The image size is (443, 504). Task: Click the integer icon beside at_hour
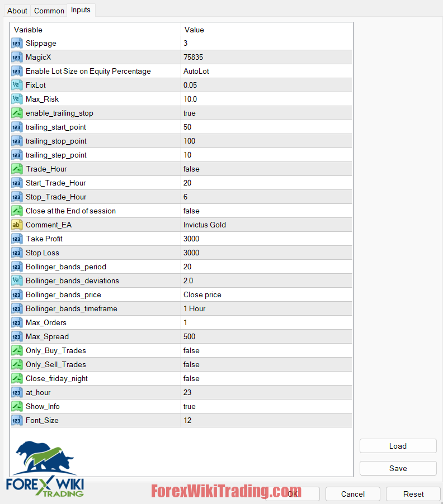(17, 393)
